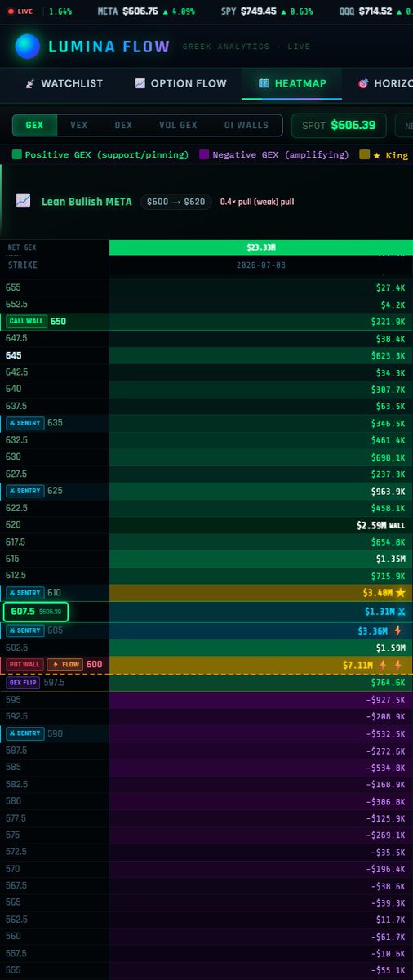Viewport: 413px width, 980px height.
Task: Click the FLOW badge at strike 600
Action: coord(64,665)
